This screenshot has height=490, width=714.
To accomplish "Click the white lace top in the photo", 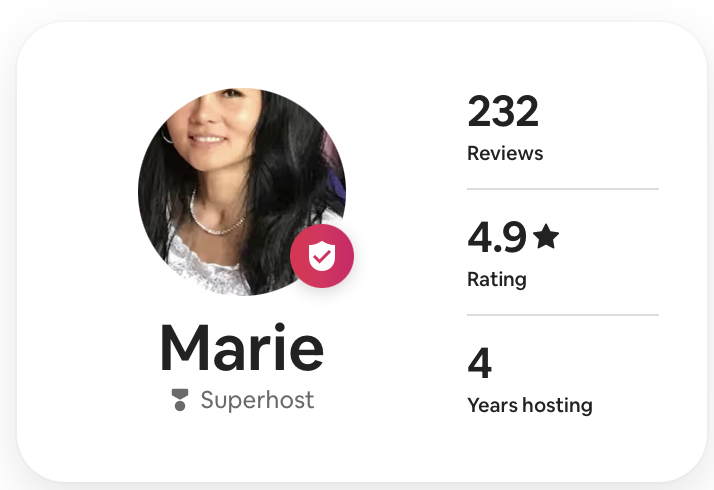I will [207, 264].
